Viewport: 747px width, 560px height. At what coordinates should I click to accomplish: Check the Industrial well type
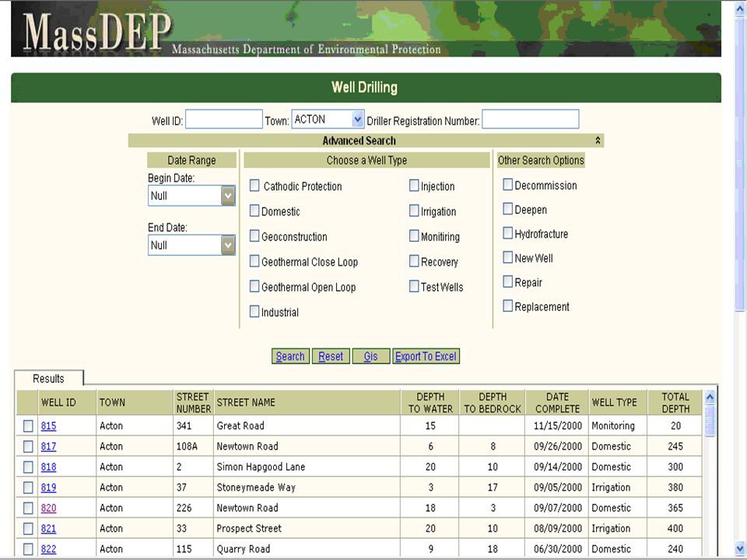(x=255, y=312)
